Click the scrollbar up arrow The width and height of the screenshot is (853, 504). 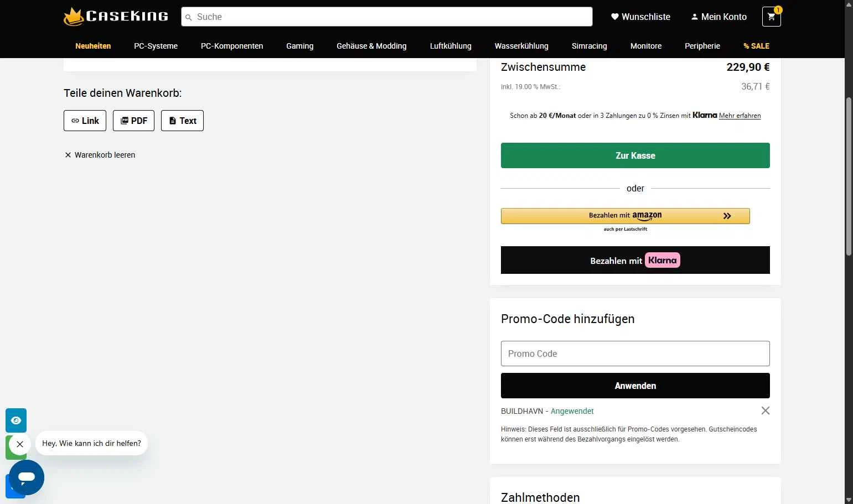(x=849, y=4)
